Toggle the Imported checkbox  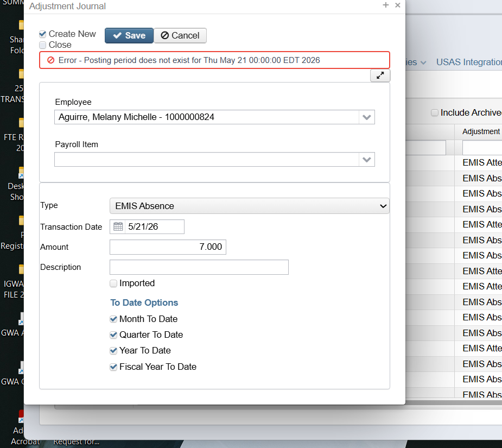pyautogui.click(x=113, y=283)
